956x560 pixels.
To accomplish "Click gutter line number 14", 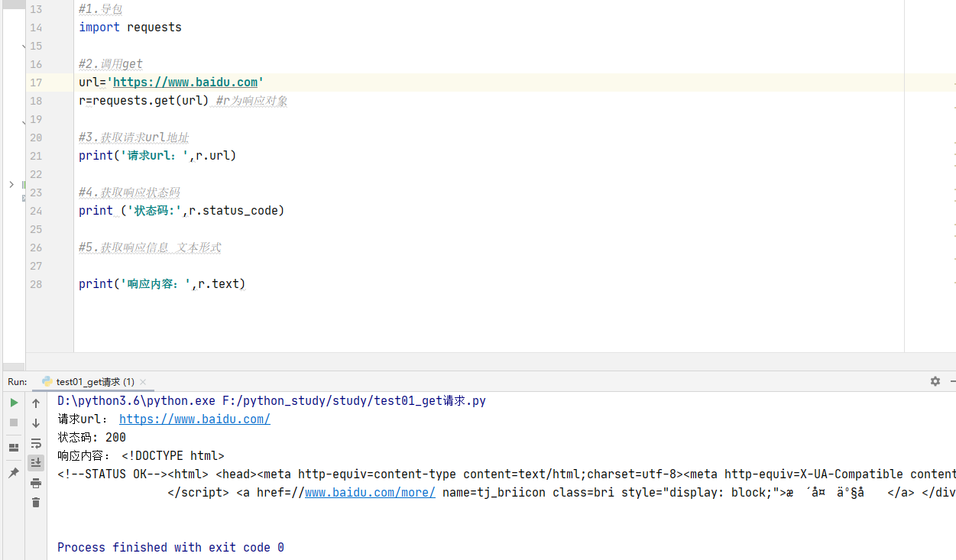I will [x=37, y=28].
